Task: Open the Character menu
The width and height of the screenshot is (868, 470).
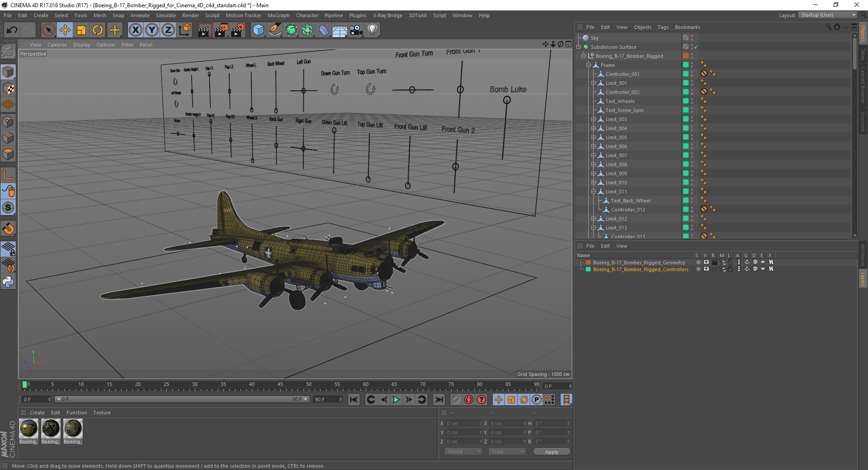Action: pos(307,15)
